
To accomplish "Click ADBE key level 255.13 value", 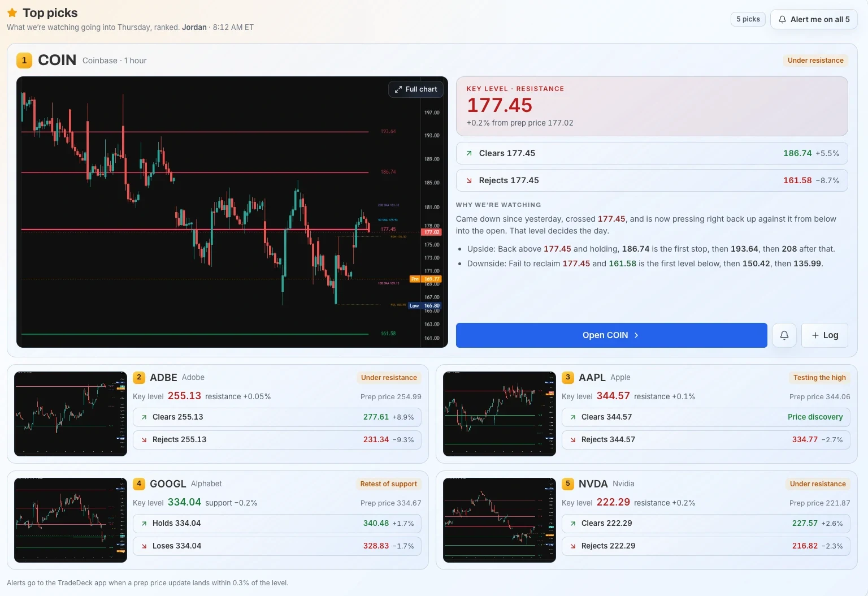I will tap(184, 396).
